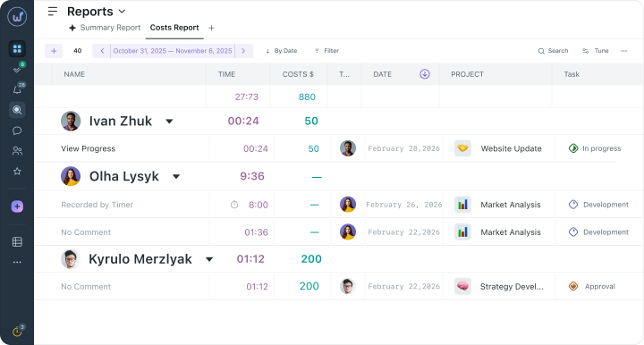644x345 pixels.
Task: Click the Filter button
Action: 326,51
